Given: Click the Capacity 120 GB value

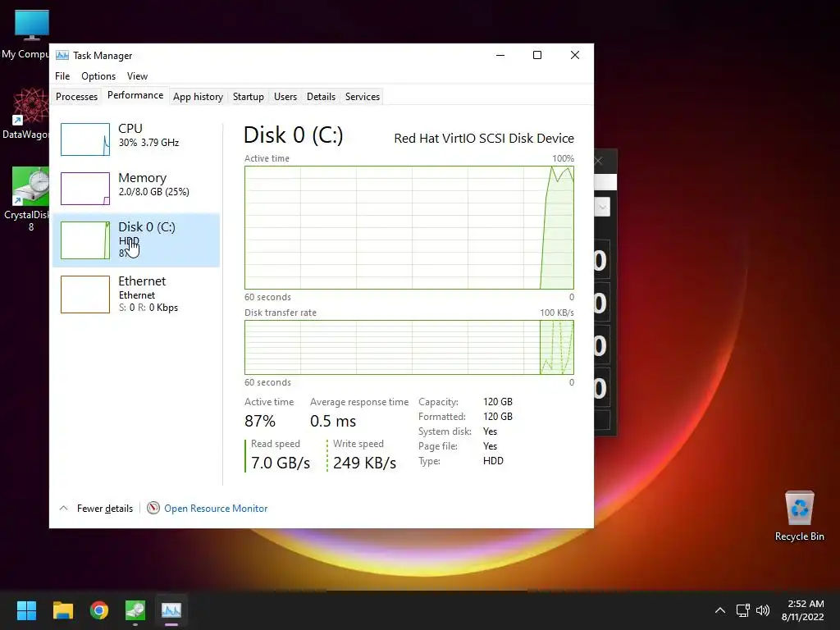Looking at the screenshot, I should pos(498,402).
